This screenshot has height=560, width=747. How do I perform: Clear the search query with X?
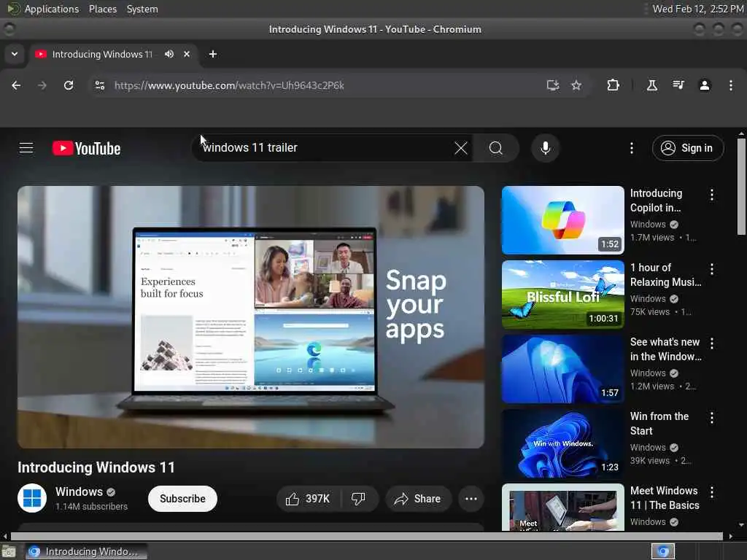pyautogui.click(x=461, y=148)
